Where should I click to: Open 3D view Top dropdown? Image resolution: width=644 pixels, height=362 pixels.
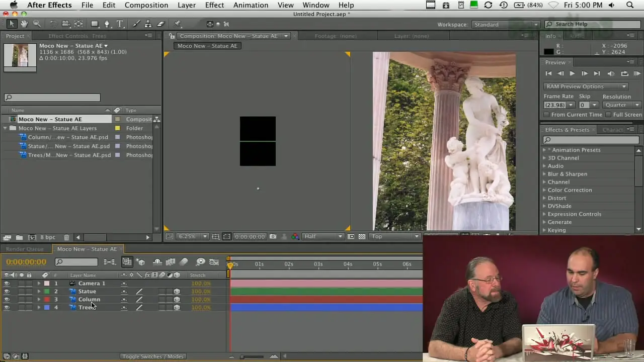395,236
